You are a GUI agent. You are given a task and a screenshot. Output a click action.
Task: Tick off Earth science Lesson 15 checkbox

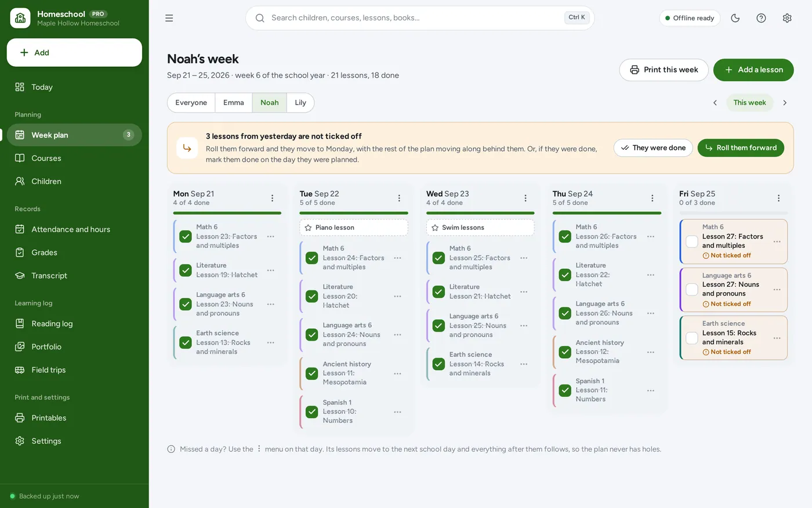pos(692,338)
